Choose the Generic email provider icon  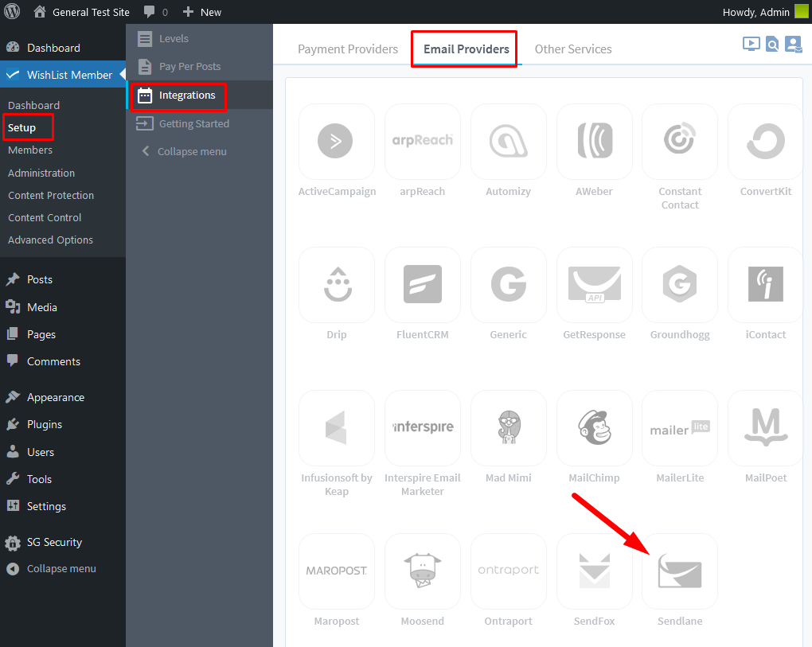point(508,285)
